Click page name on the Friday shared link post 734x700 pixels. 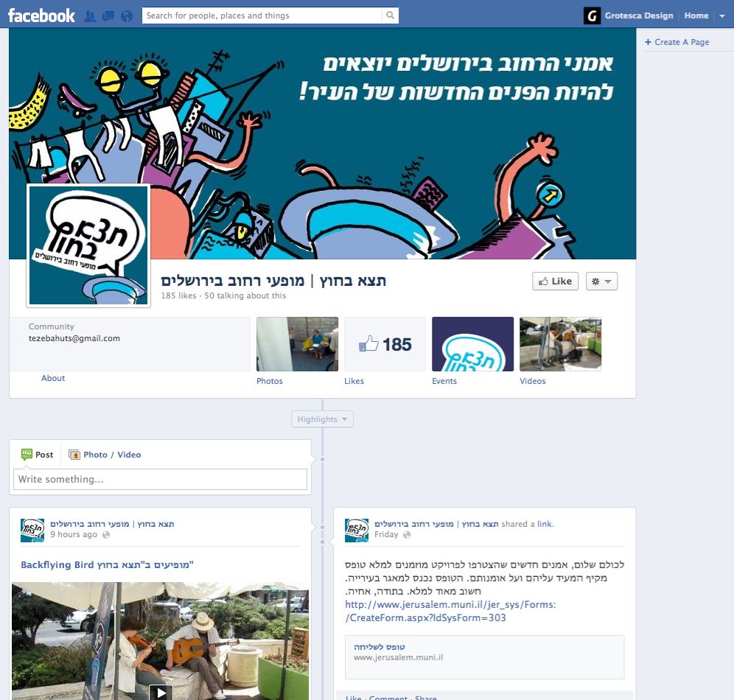point(436,524)
